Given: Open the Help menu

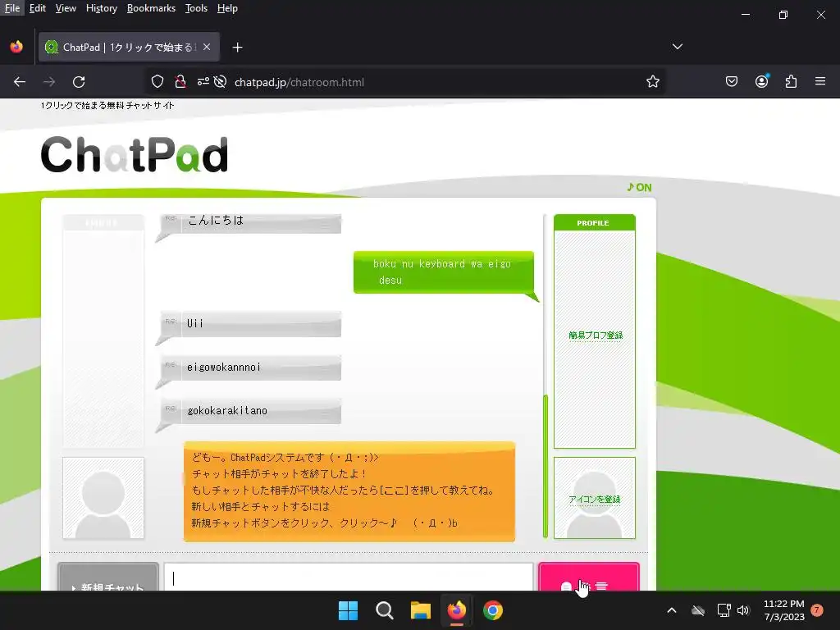Looking at the screenshot, I should tap(227, 8).
